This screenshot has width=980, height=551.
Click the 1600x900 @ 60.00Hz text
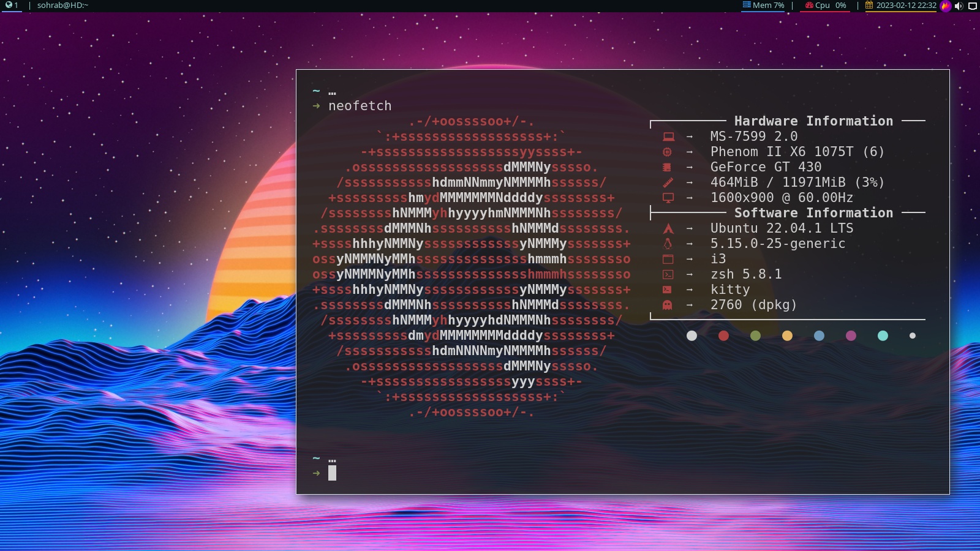782,198
